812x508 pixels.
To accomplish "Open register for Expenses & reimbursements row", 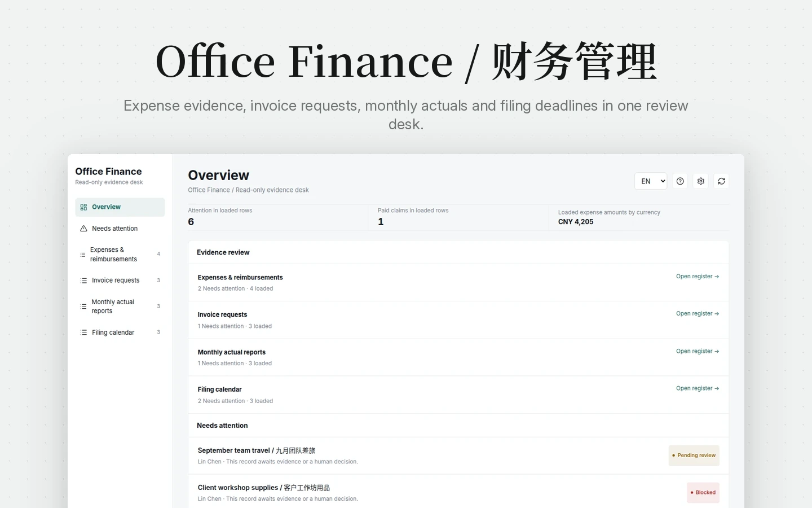I will [x=698, y=277].
